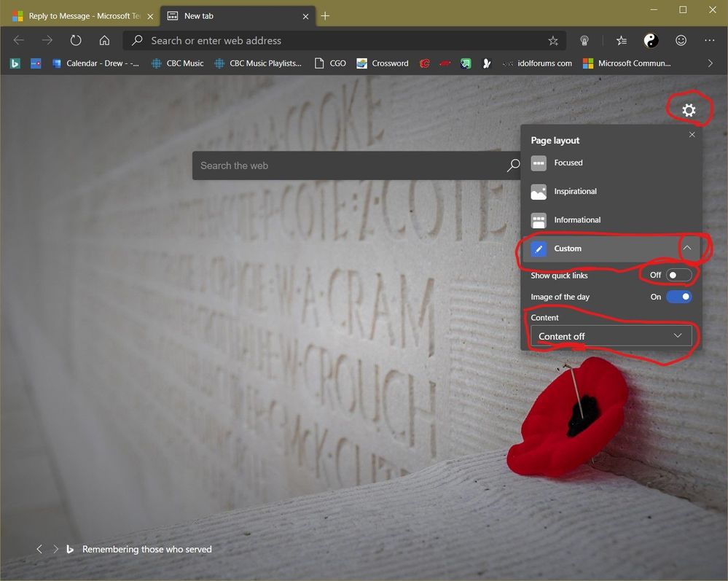Open the Home page button

104,40
